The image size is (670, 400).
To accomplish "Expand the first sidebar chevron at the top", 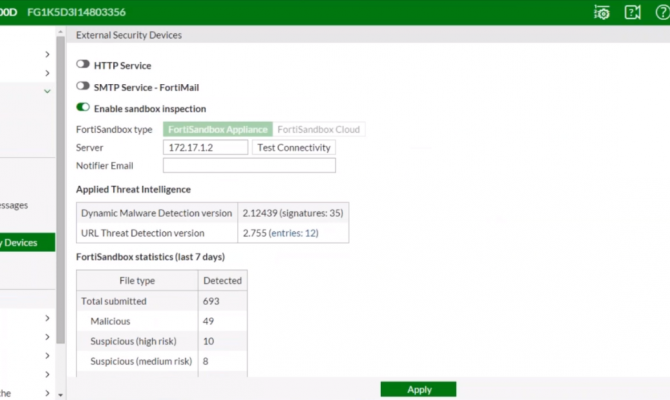I will click(x=47, y=54).
